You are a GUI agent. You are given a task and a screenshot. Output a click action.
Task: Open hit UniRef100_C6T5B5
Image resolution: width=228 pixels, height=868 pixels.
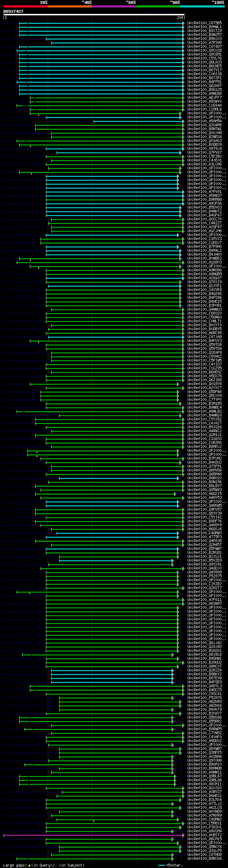(x=204, y=23)
